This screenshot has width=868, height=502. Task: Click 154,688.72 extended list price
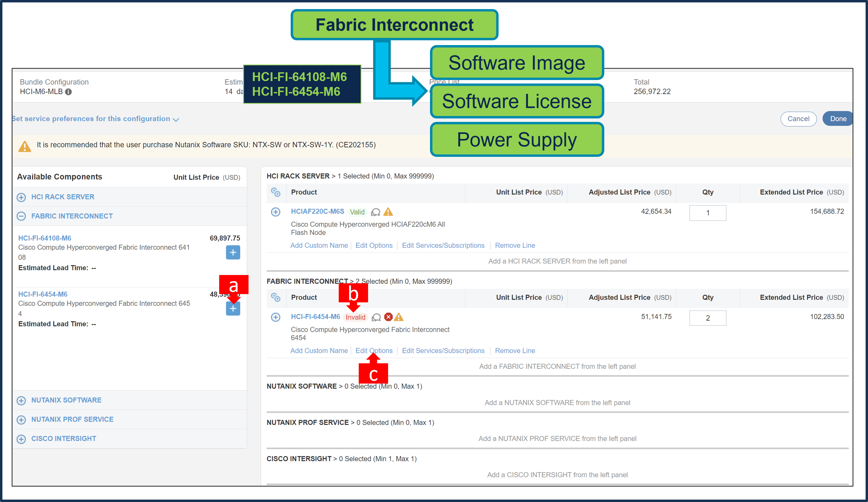tap(827, 212)
